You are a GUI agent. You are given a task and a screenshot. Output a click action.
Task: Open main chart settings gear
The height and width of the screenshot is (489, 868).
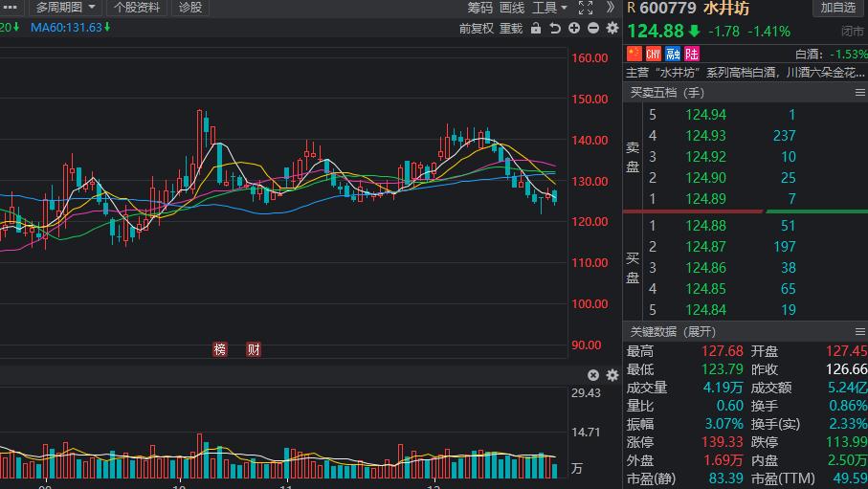click(x=612, y=28)
